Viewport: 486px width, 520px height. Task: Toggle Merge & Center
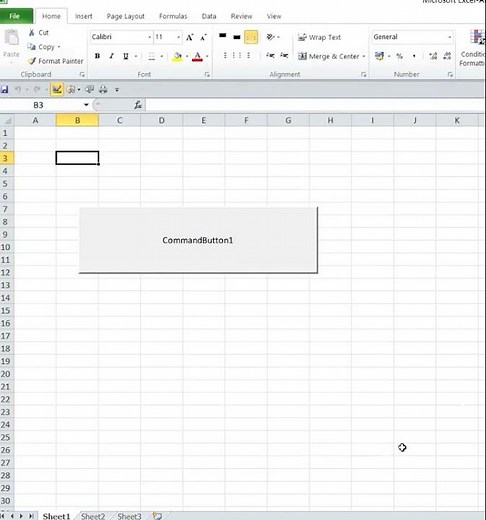click(x=329, y=56)
